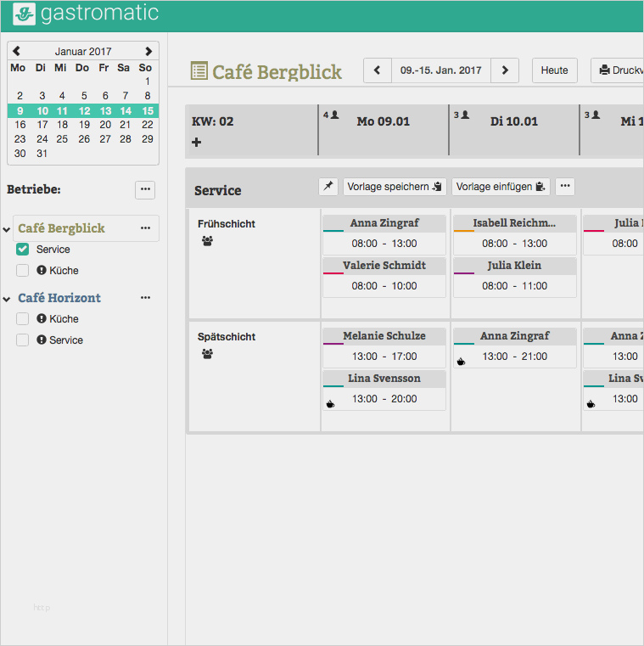
Task: Select the Café Horizont entry in the sidebar
Action: (59, 297)
